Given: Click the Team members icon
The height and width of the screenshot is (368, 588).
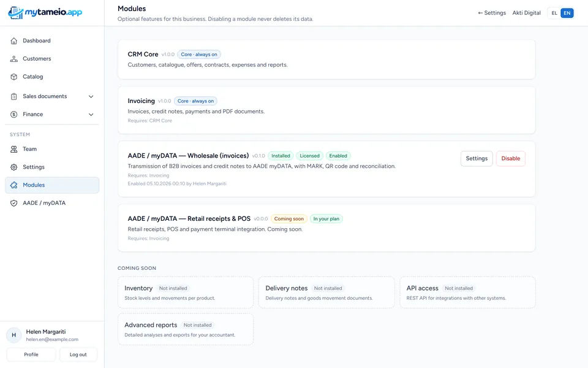Looking at the screenshot, I should [14, 149].
